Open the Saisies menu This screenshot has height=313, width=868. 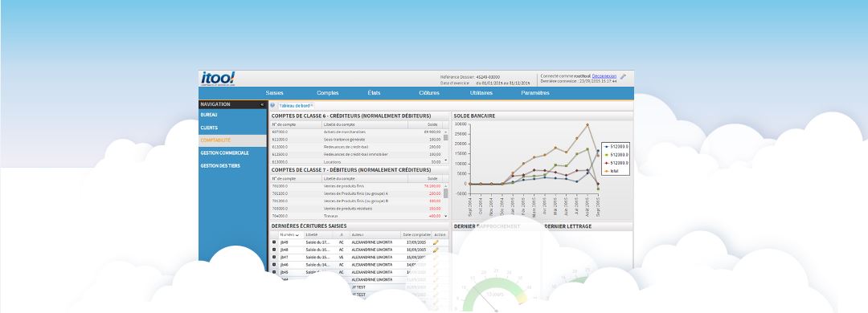274,93
